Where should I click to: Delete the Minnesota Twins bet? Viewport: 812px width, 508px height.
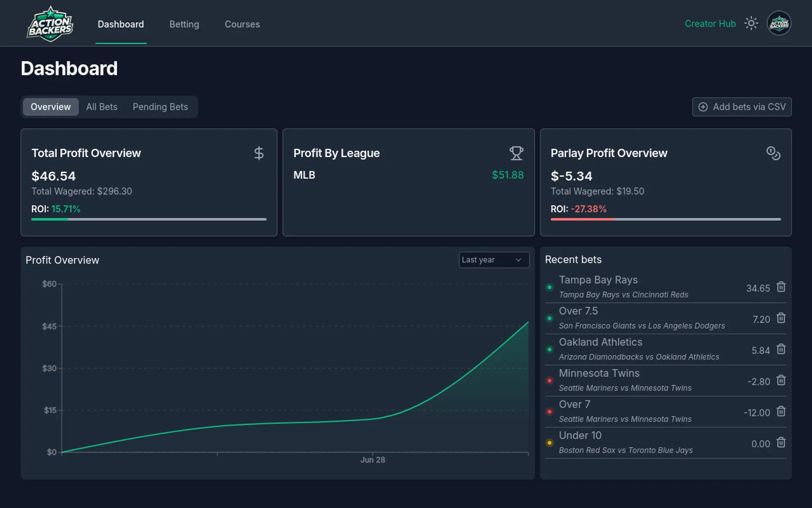[x=781, y=381]
